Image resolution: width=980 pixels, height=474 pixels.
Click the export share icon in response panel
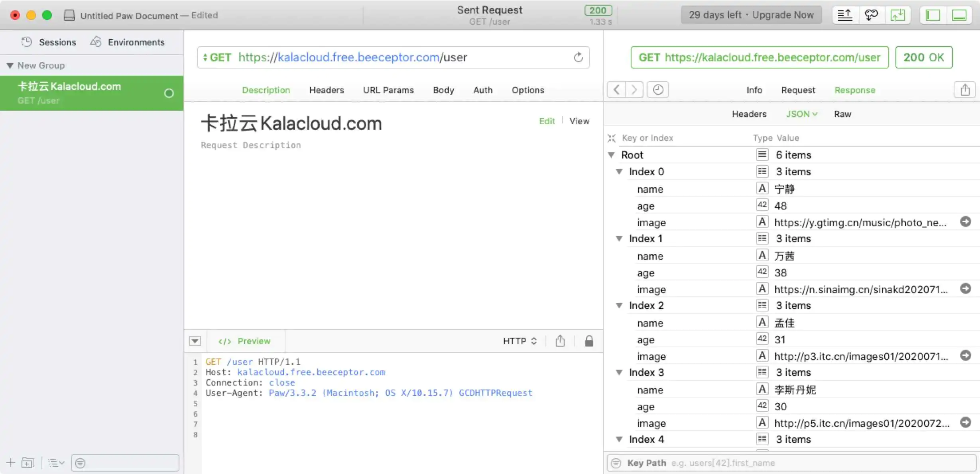click(x=964, y=90)
